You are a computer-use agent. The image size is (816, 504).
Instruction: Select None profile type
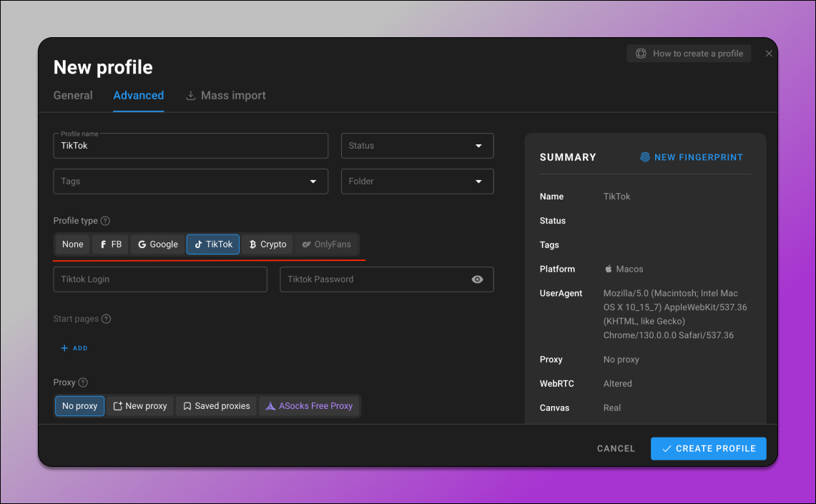pos(73,244)
